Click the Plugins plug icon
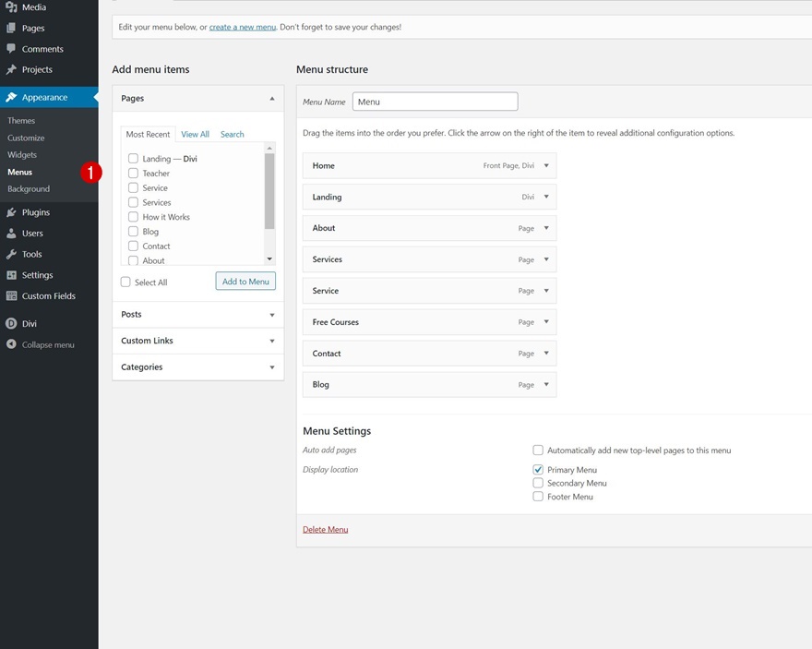Viewport: 812px width, 649px height. coord(12,212)
